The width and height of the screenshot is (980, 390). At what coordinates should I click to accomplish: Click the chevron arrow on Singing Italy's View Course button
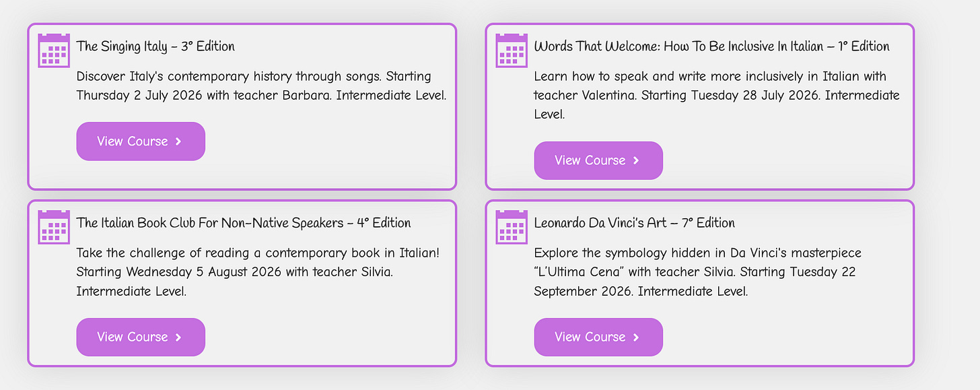[x=178, y=141]
